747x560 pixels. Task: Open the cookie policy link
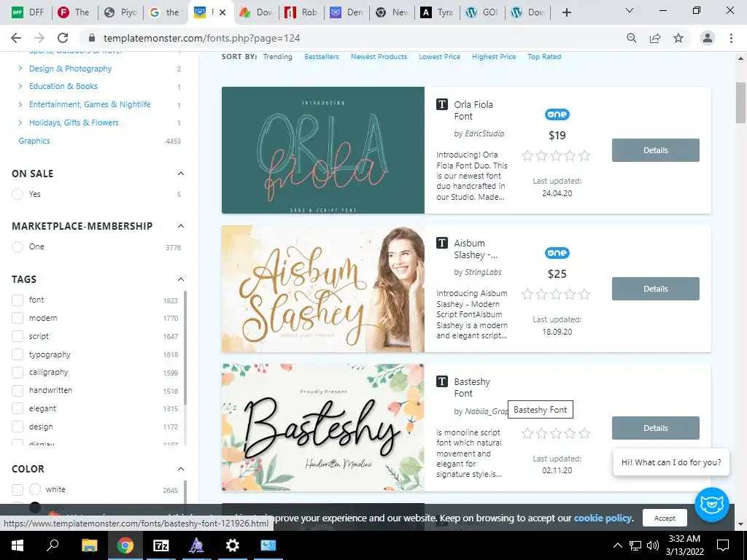tap(603, 518)
